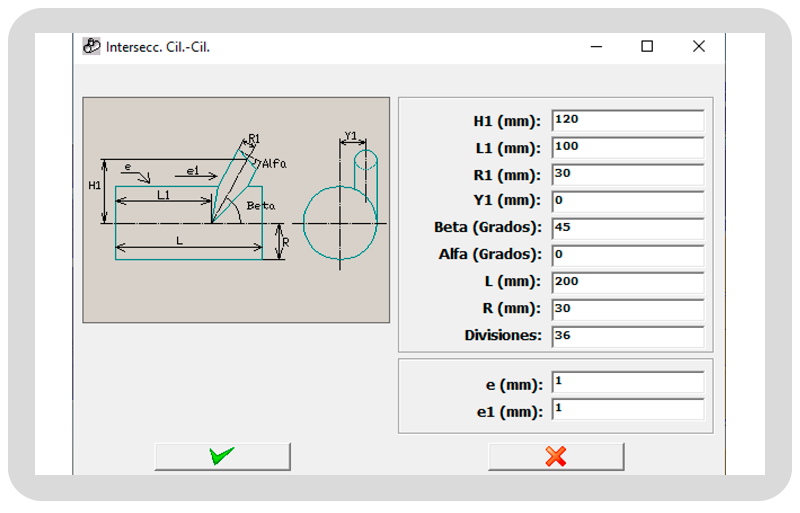Close the Intersecc. Cil.-Cil. dialog window
The image size is (800, 513).
pyautogui.click(x=699, y=46)
